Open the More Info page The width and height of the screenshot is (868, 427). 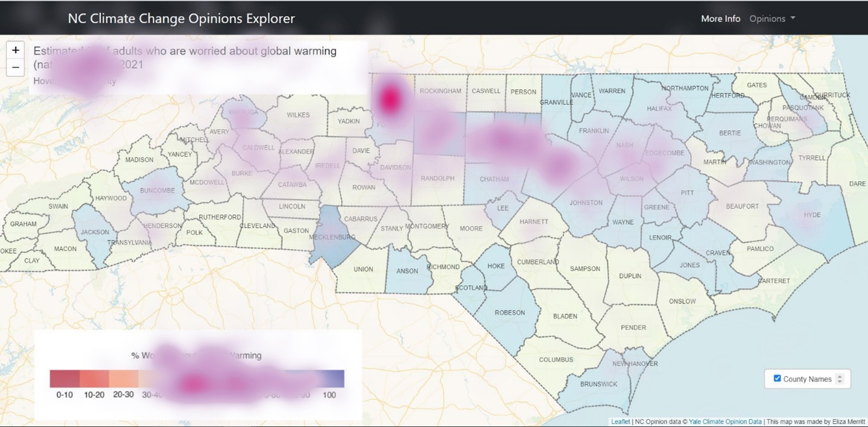click(x=720, y=19)
